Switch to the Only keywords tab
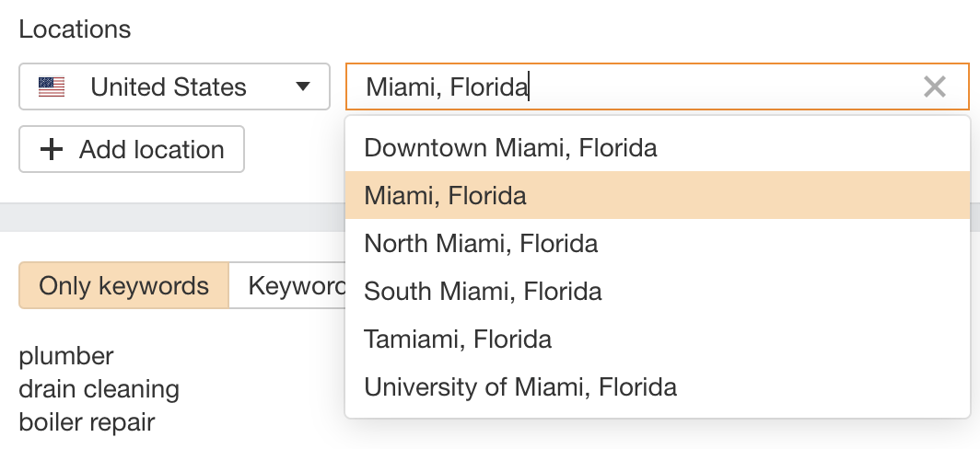Screen dimensions: 980x449 [123, 285]
